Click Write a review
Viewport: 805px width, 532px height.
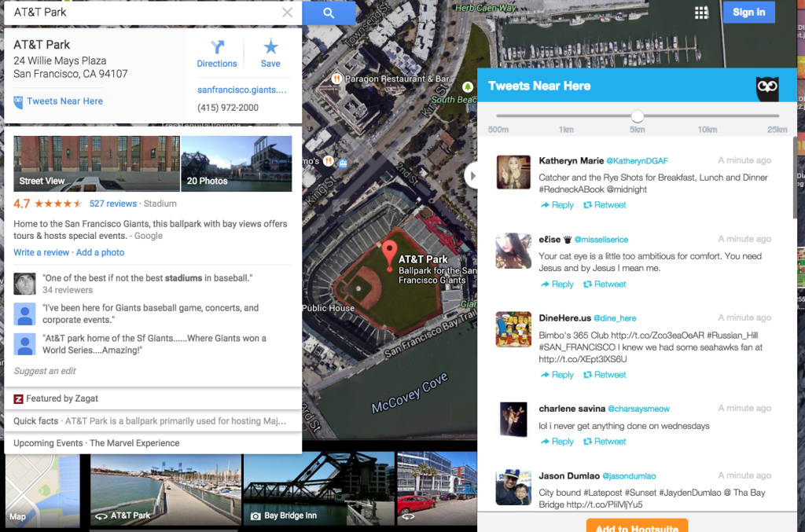[41, 252]
